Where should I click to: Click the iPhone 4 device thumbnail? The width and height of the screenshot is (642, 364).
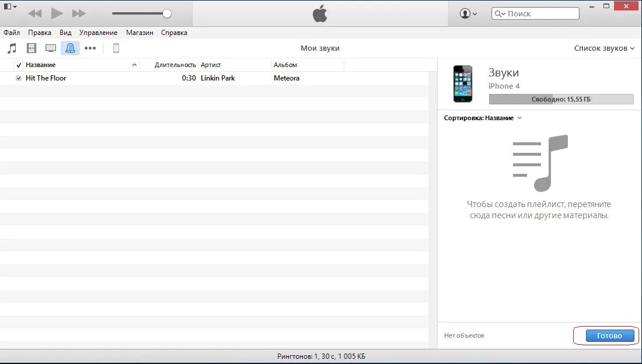point(463,84)
